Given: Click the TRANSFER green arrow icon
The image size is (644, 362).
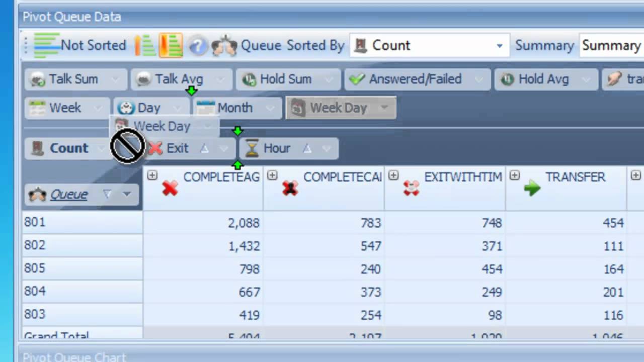Looking at the screenshot, I should (x=532, y=188).
